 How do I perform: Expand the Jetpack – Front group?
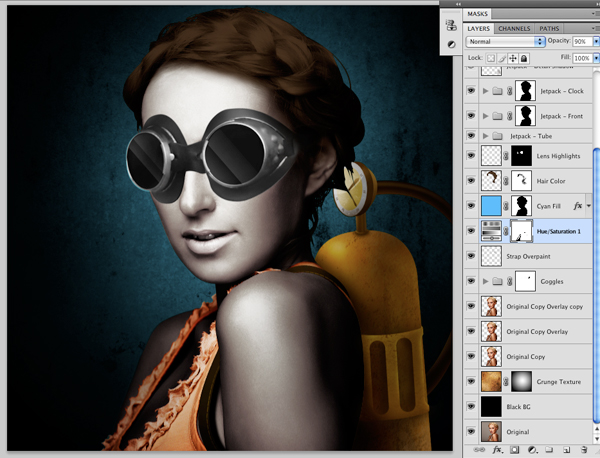point(485,116)
